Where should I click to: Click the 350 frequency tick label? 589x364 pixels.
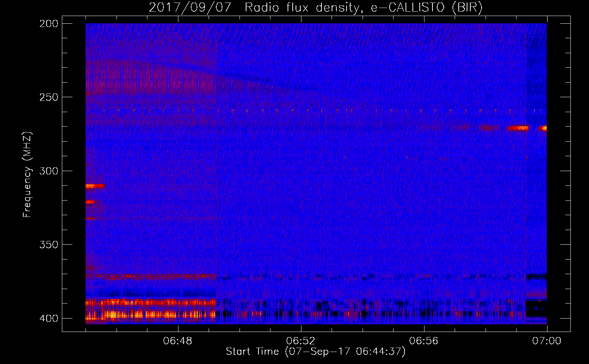(48, 245)
